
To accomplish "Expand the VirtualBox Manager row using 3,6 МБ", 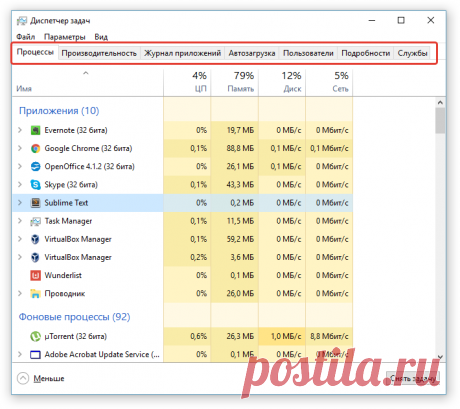I will (x=20, y=257).
